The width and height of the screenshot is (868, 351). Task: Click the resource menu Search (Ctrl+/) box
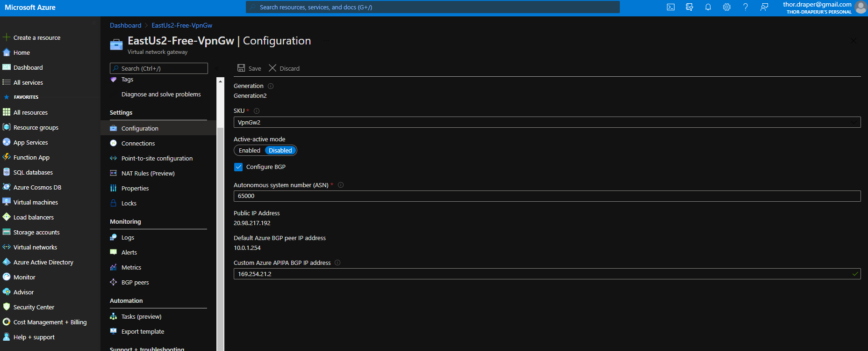click(x=159, y=68)
